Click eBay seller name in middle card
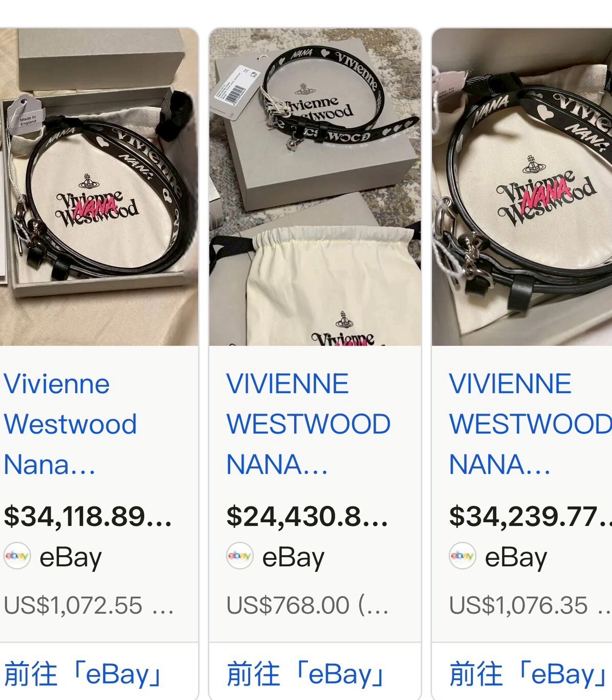Image resolution: width=612 pixels, height=700 pixels. (x=293, y=557)
